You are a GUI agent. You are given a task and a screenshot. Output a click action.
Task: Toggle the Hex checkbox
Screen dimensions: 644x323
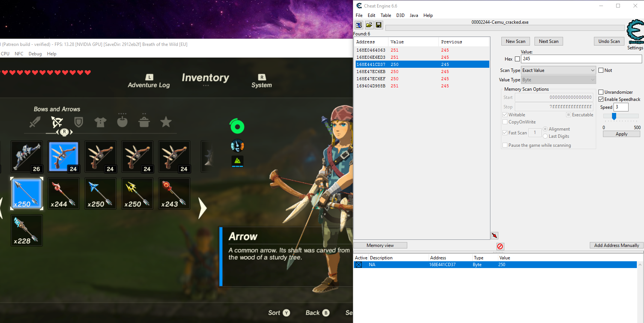point(517,59)
